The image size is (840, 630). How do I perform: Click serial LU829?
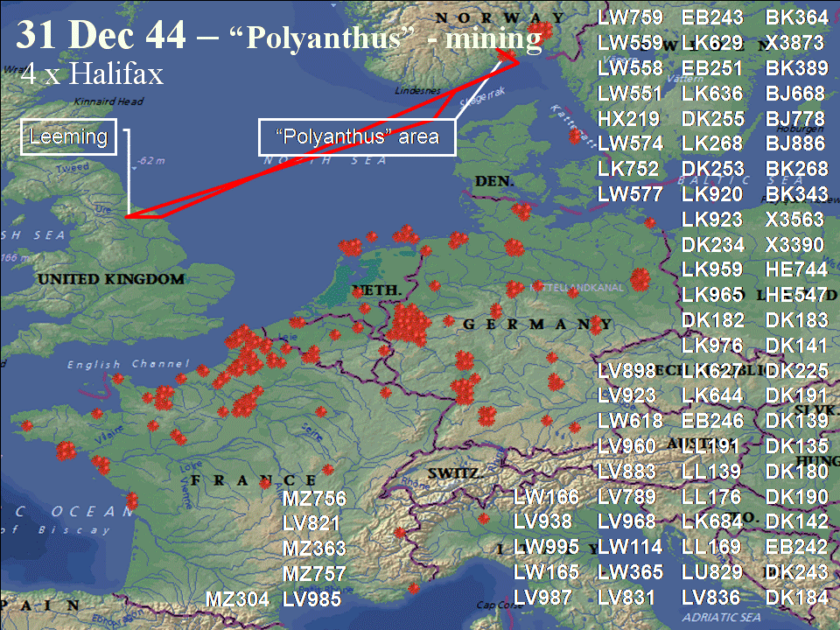click(712, 572)
